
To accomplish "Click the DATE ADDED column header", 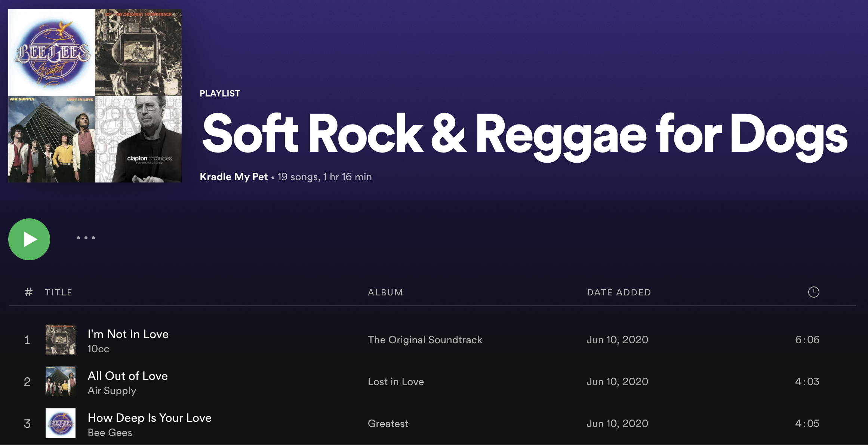I will 619,292.
